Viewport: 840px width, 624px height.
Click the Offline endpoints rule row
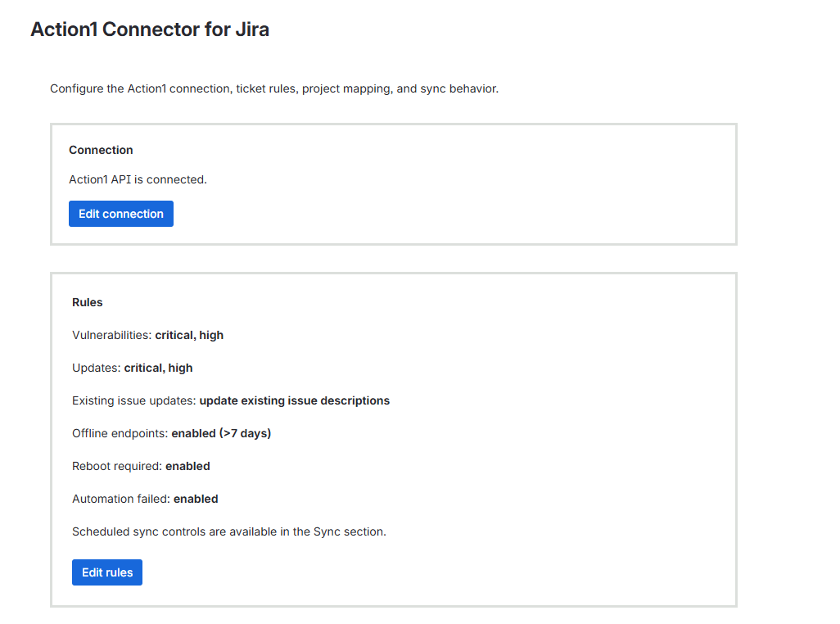[x=170, y=433]
